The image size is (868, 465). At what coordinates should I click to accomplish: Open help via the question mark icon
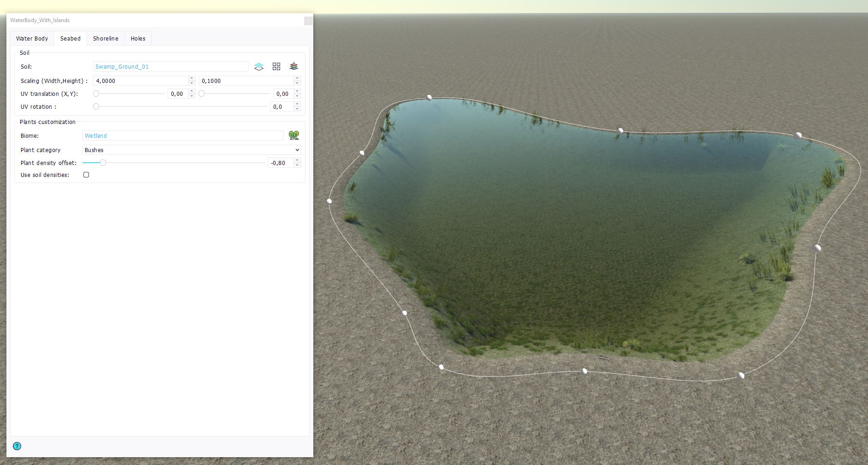(x=17, y=446)
